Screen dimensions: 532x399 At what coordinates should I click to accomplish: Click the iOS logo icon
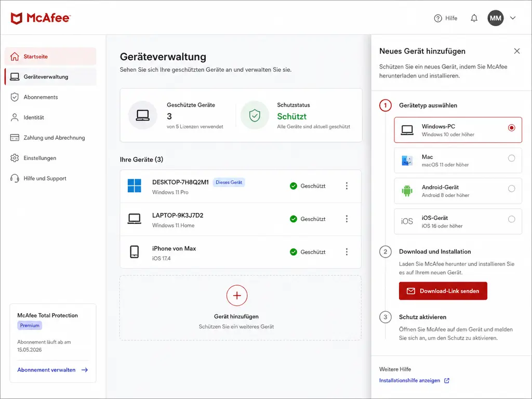[407, 221]
